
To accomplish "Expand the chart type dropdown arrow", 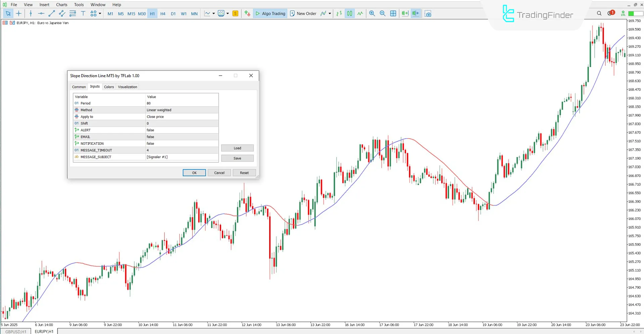I will point(214,13).
